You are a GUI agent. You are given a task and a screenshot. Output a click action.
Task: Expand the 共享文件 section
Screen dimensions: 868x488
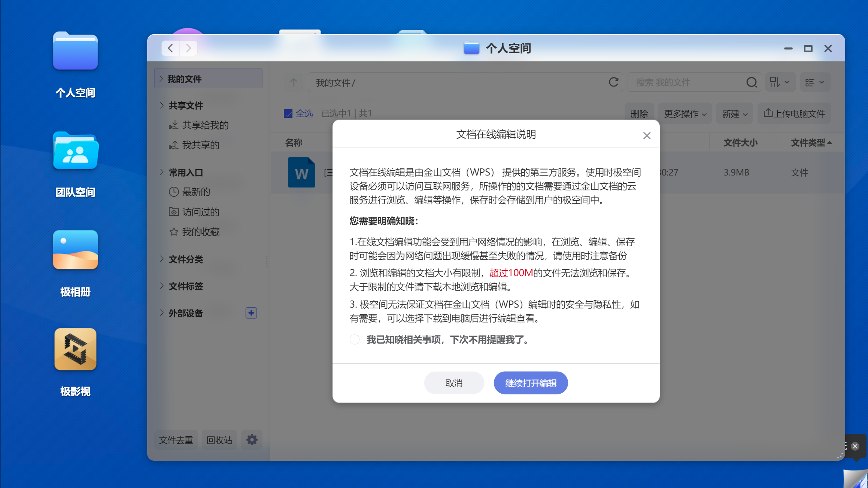[162, 105]
